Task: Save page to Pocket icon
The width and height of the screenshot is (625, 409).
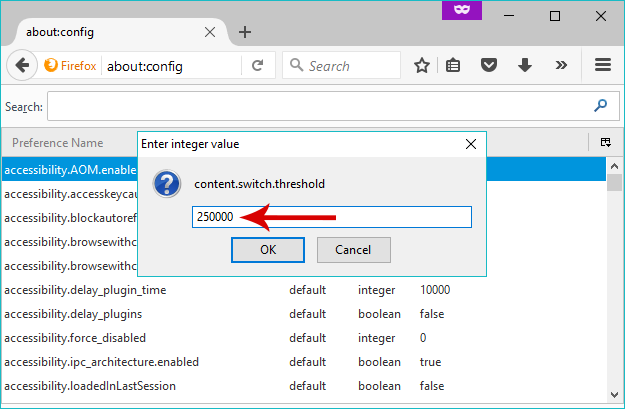Action: pos(489,65)
